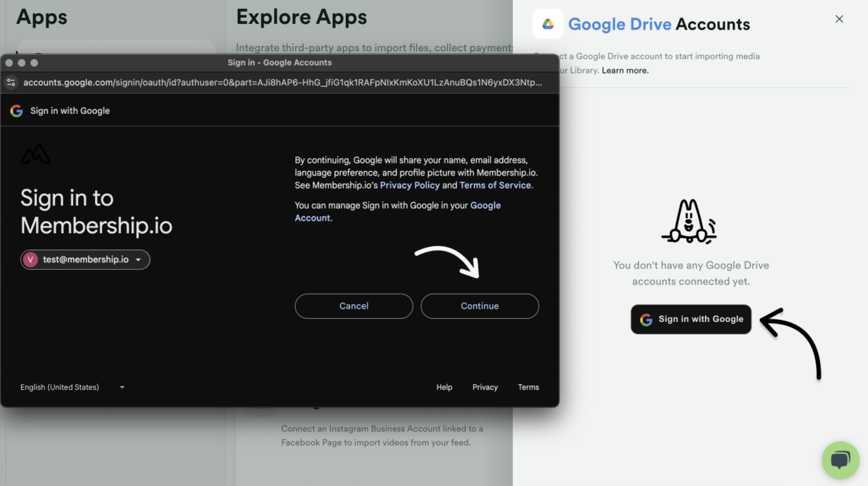Click the Membership.io mountain logo
868x486 pixels.
(x=36, y=153)
